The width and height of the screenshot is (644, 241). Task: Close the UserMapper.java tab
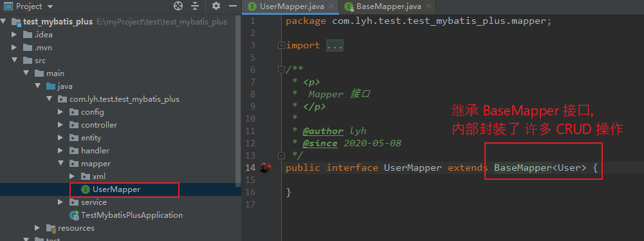pyautogui.click(x=331, y=6)
